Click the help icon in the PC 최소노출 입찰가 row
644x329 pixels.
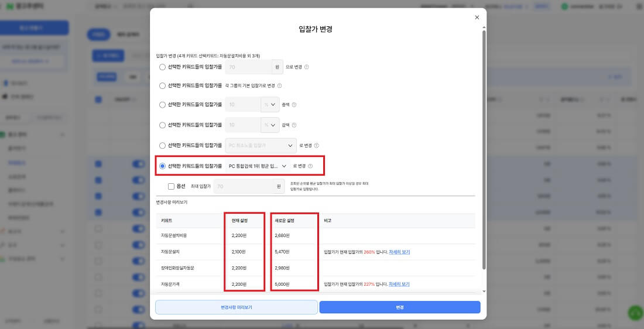[x=316, y=145]
